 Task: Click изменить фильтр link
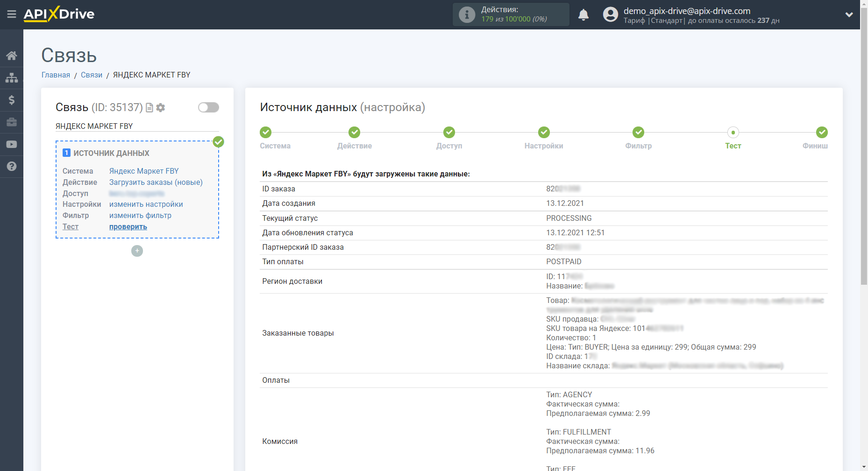pos(140,215)
